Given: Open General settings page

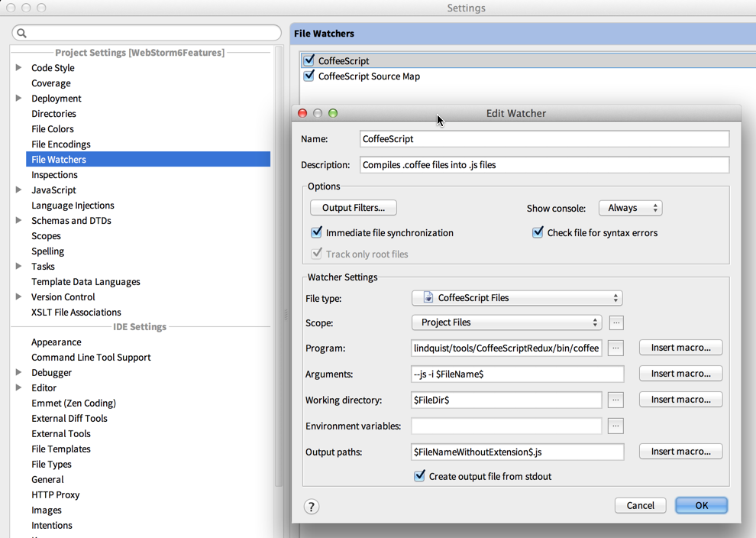Looking at the screenshot, I should 48,480.
